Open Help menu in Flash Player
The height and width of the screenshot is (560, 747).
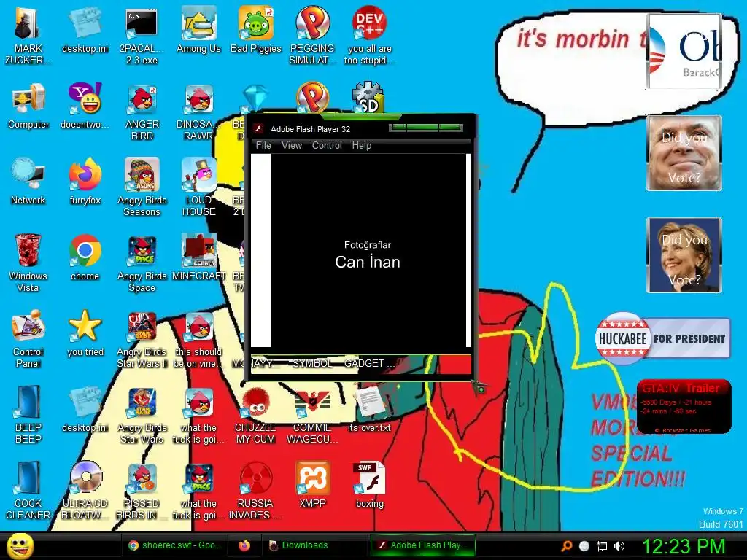[x=362, y=145]
